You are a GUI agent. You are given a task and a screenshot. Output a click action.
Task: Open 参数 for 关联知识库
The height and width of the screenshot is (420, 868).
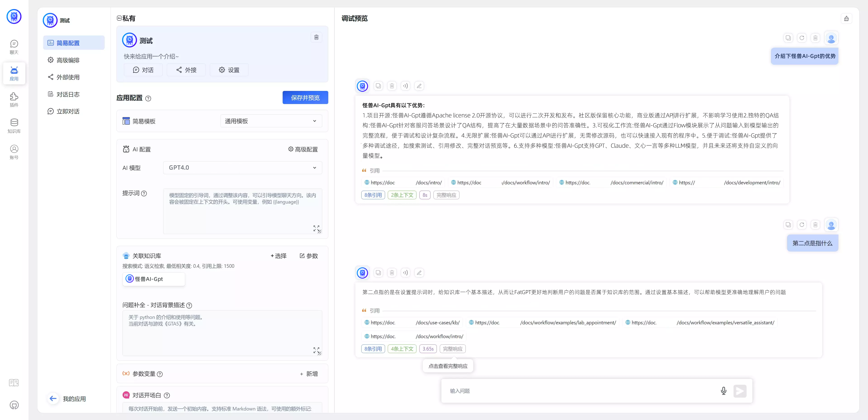[309, 256]
